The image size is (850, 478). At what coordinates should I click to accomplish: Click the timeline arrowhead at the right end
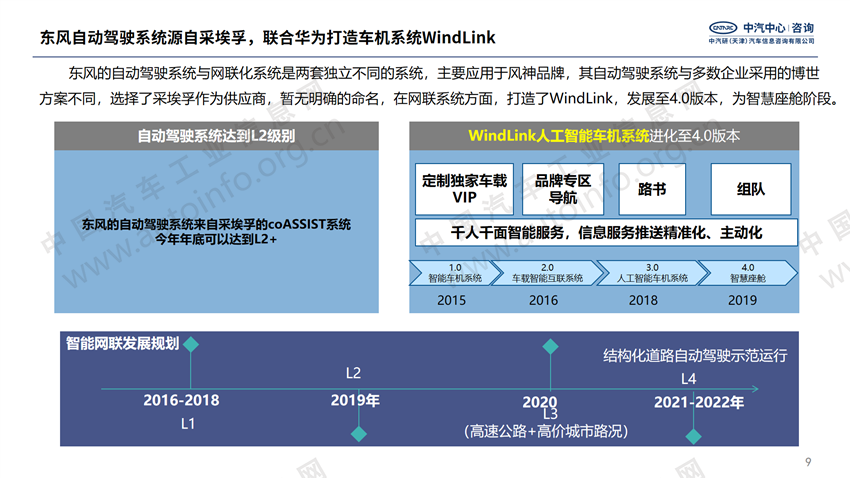(x=755, y=389)
